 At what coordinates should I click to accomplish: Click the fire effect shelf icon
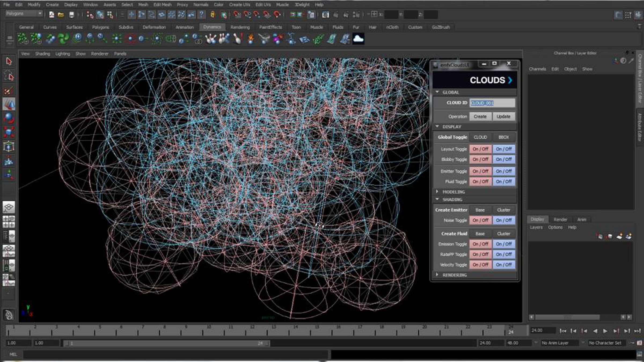[x=251, y=39]
